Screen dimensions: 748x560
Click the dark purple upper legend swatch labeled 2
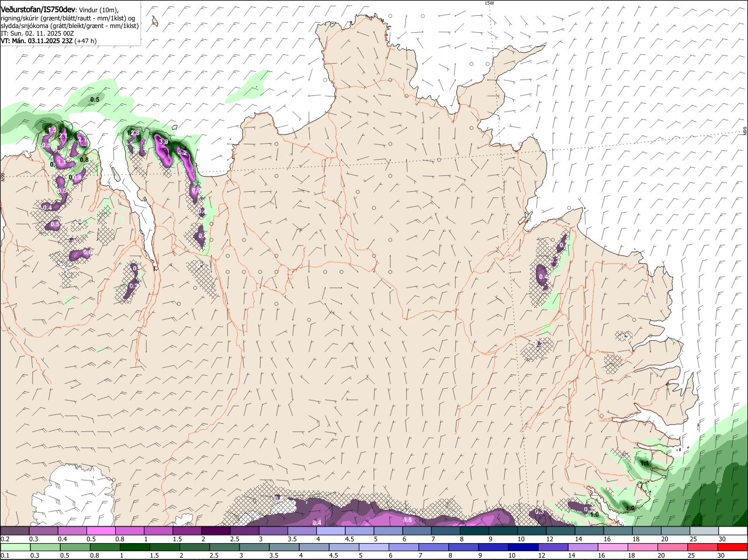pyautogui.click(x=216, y=531)
